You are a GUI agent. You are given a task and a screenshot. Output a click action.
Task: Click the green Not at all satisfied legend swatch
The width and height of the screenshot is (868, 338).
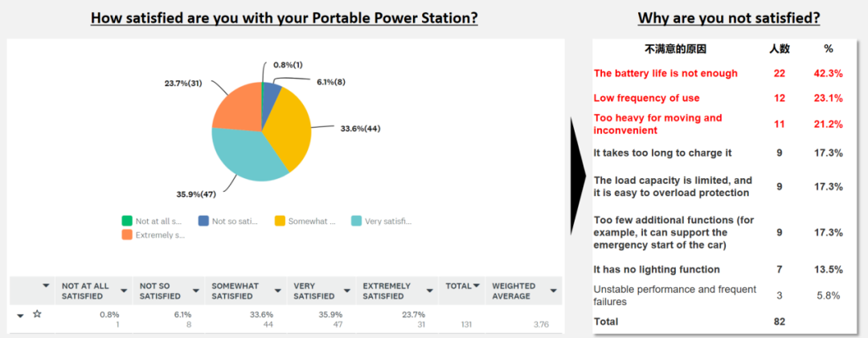127,222
